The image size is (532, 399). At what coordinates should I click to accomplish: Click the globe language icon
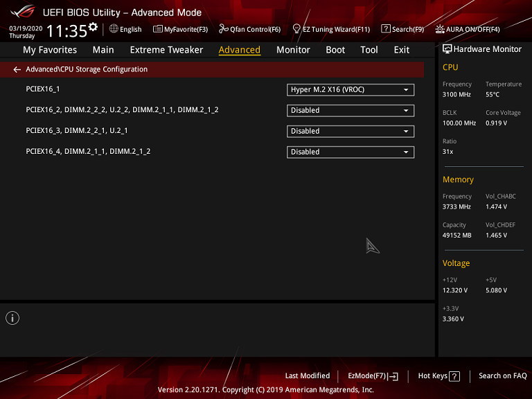114,29
